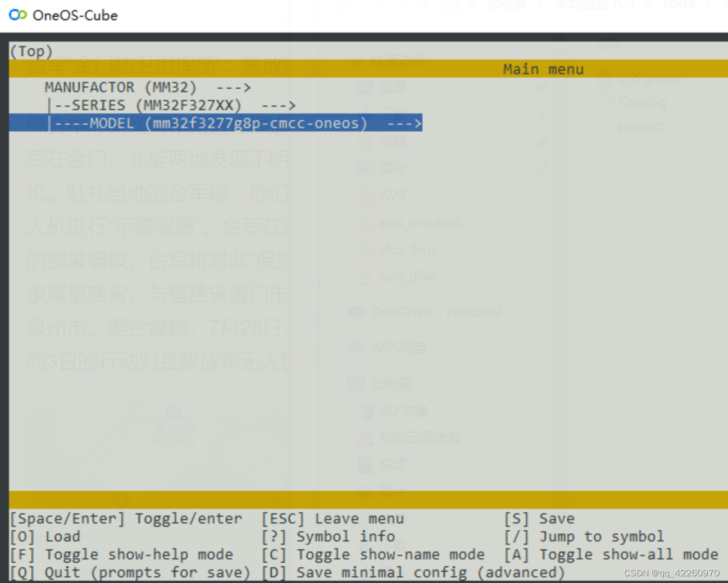
Task: Click the [/] Jump to symbol hint
Action: [x=584, y=536]
